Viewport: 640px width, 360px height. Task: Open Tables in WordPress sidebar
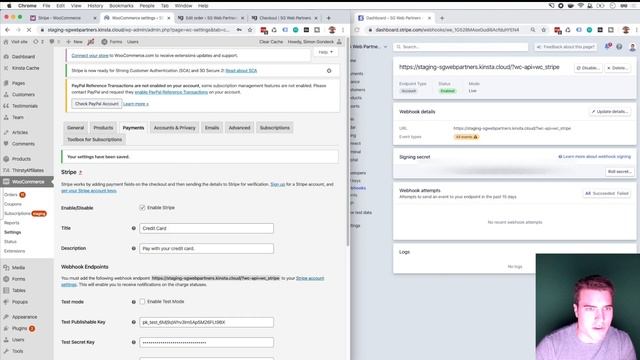point(18,290)
